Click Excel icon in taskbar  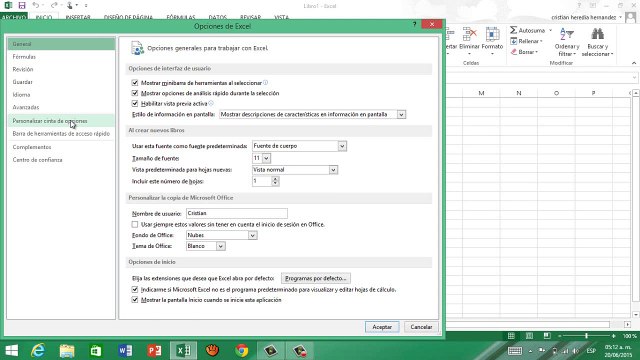(183, 351)
